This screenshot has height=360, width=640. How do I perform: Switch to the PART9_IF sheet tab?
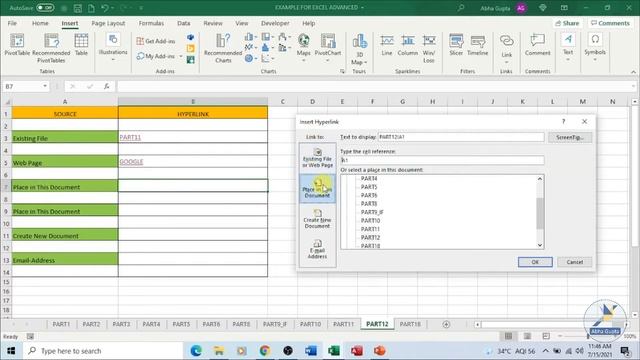coord(275,324)
